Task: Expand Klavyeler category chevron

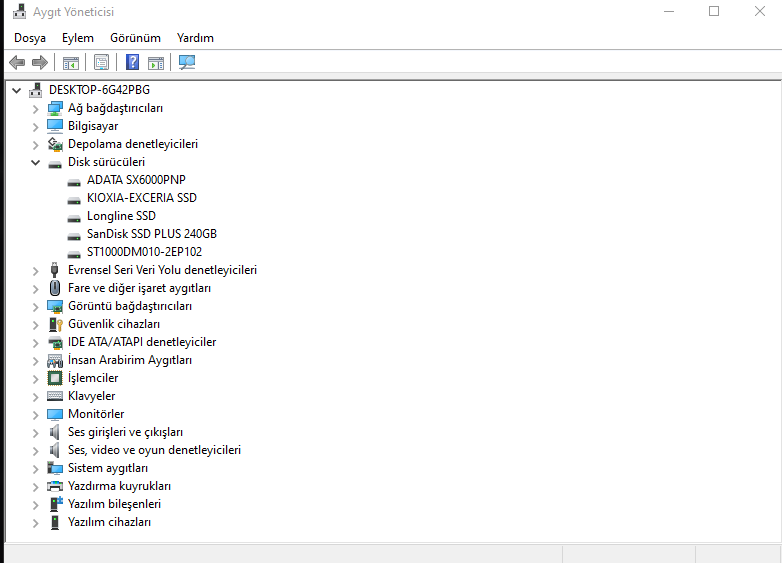Action: (x=35, y=396)
